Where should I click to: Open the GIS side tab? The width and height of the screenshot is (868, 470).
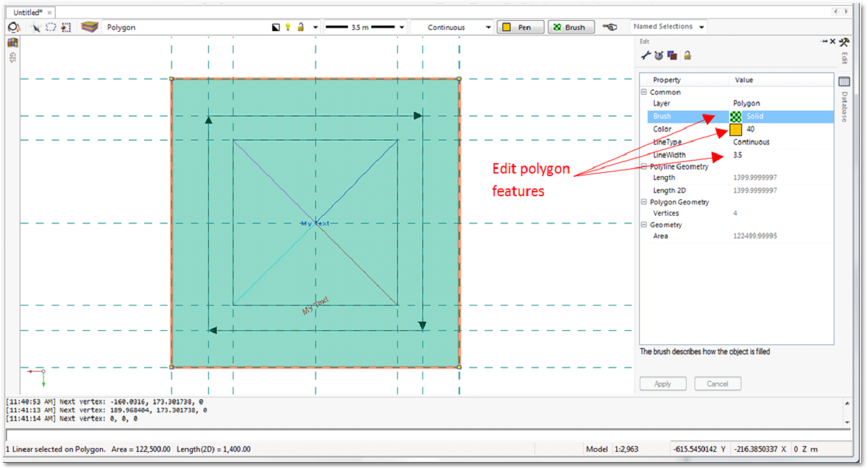(x=13, y=58)
